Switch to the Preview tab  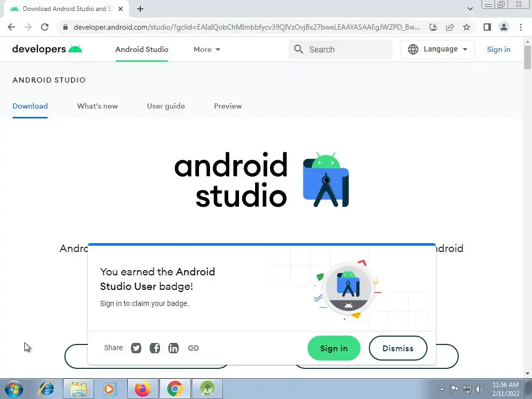point(228,106)
